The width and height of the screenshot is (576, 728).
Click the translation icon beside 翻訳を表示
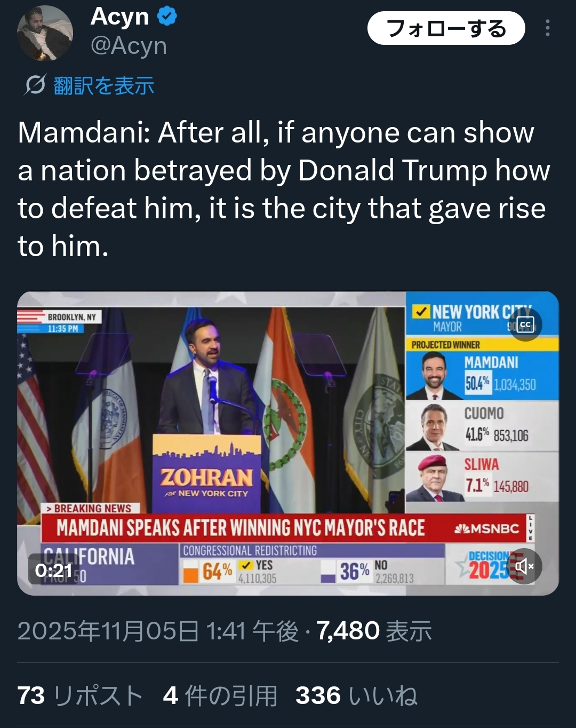[x=35, y=85]
